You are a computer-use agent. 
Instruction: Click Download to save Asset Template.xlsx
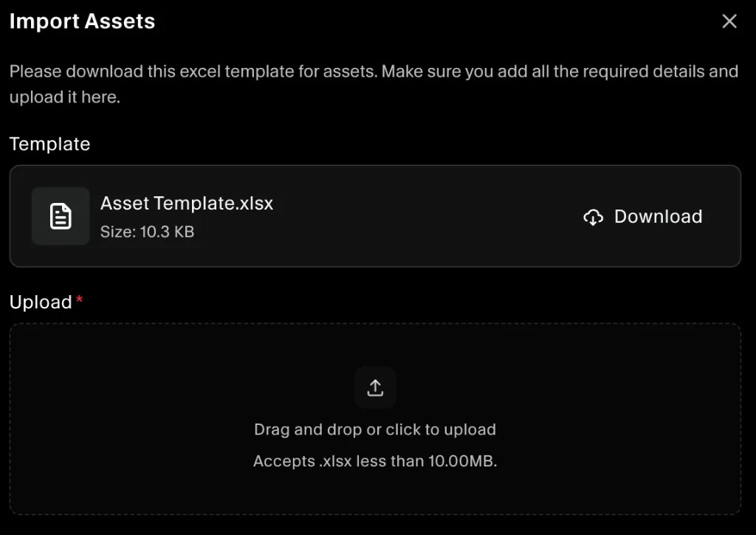[657, 216]
